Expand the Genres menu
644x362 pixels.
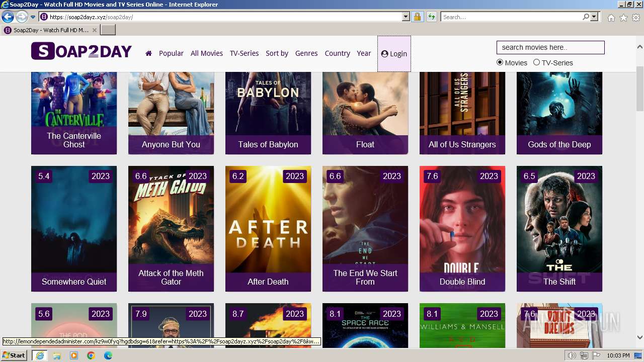click(x=306, y=53)
